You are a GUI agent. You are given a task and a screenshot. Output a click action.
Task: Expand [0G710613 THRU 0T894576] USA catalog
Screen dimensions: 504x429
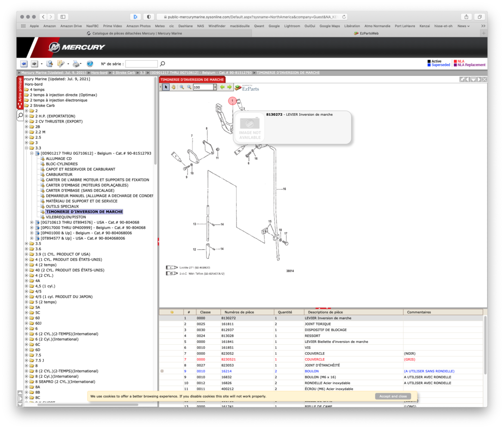tap(31, 222)
